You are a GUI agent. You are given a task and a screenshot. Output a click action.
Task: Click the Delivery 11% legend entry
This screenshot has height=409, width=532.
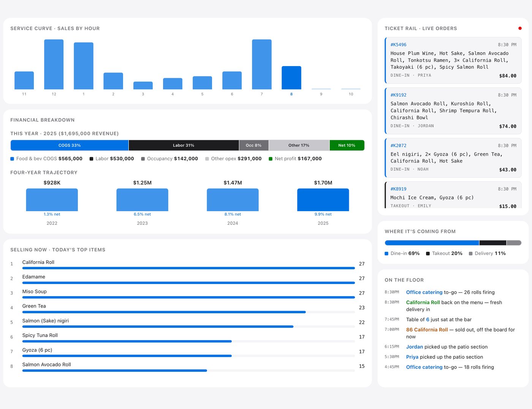pos(487,253)
